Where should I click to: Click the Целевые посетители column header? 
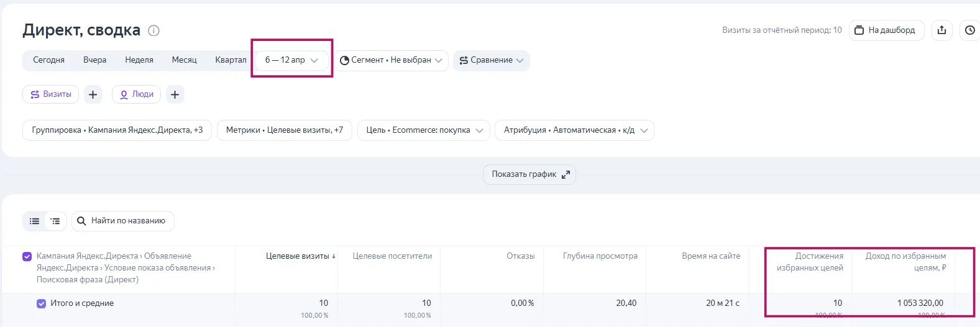tap(392, 256)
